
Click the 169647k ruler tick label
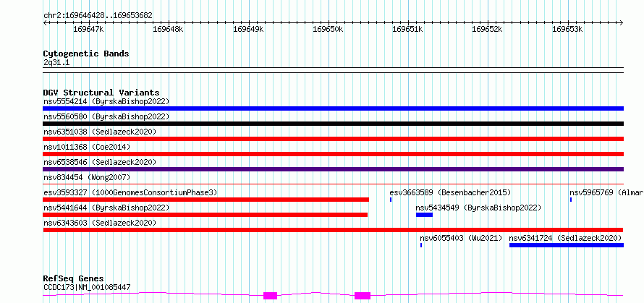[x=88, y=30]
